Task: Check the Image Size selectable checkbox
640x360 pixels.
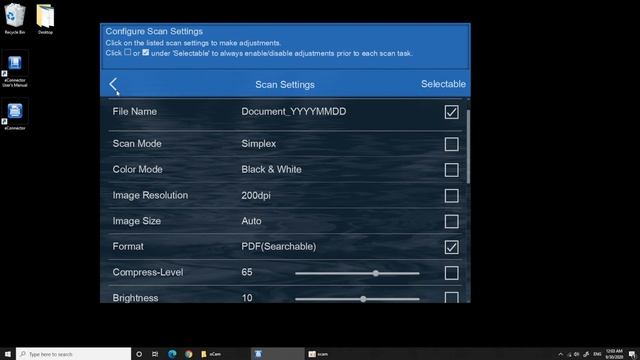Action: (x=451, y=221)
